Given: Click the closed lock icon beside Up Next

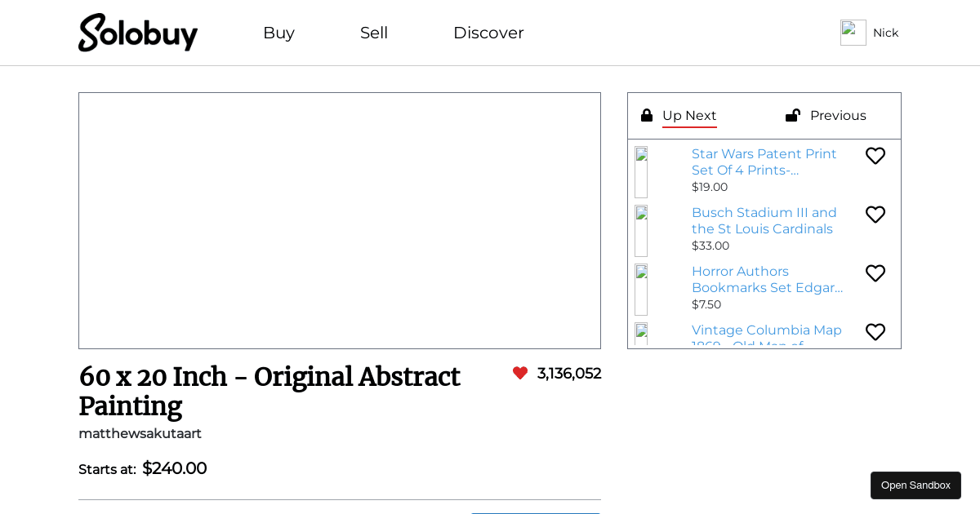Looking at the screenshot, I should point(647,115).
